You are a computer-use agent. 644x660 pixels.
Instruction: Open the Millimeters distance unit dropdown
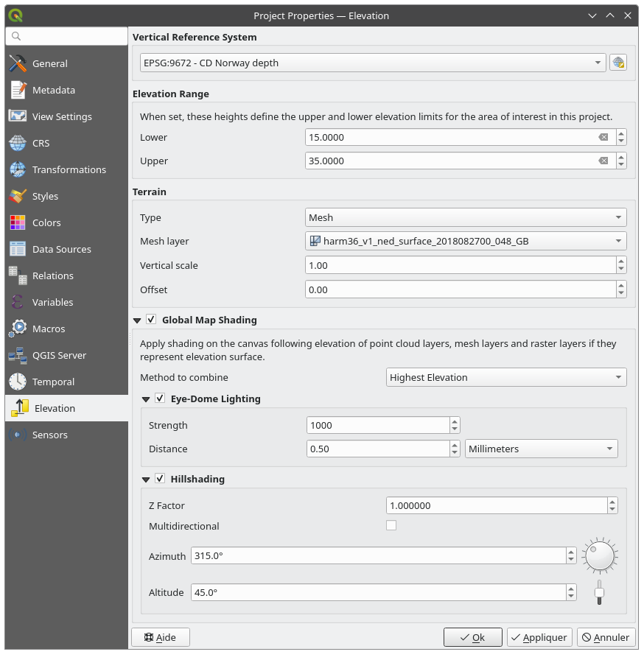coord(541,449)
